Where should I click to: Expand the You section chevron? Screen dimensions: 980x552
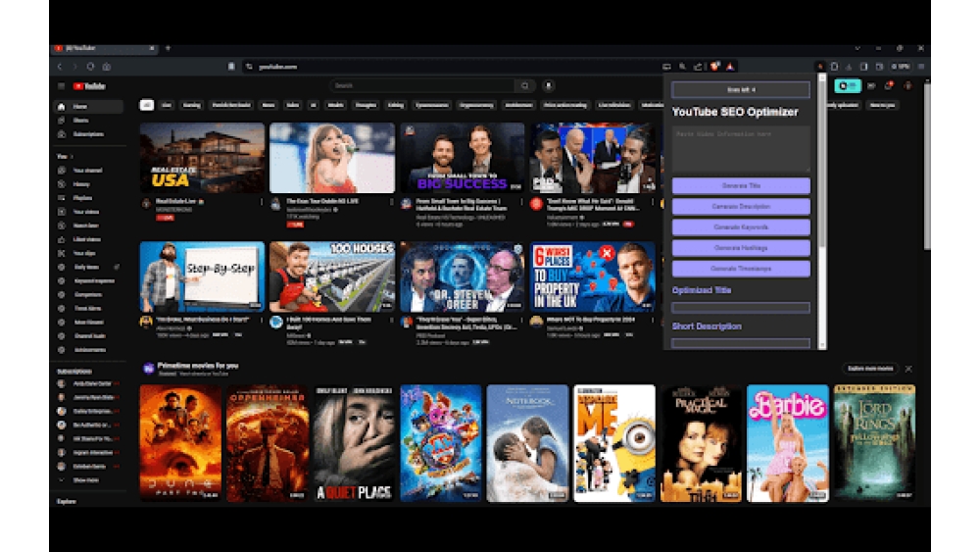tap(72, 156)
